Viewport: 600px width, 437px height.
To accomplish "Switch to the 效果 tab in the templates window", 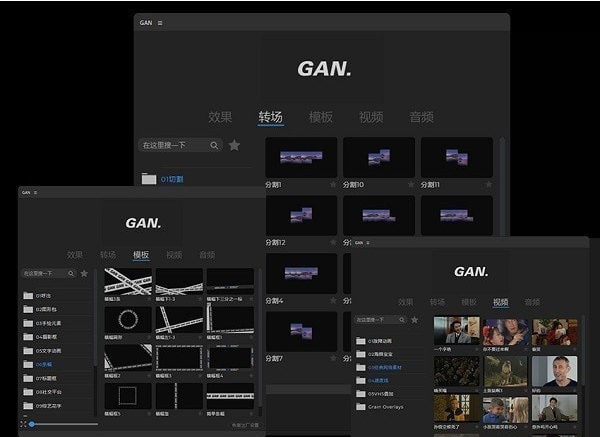I will point(75,255).
